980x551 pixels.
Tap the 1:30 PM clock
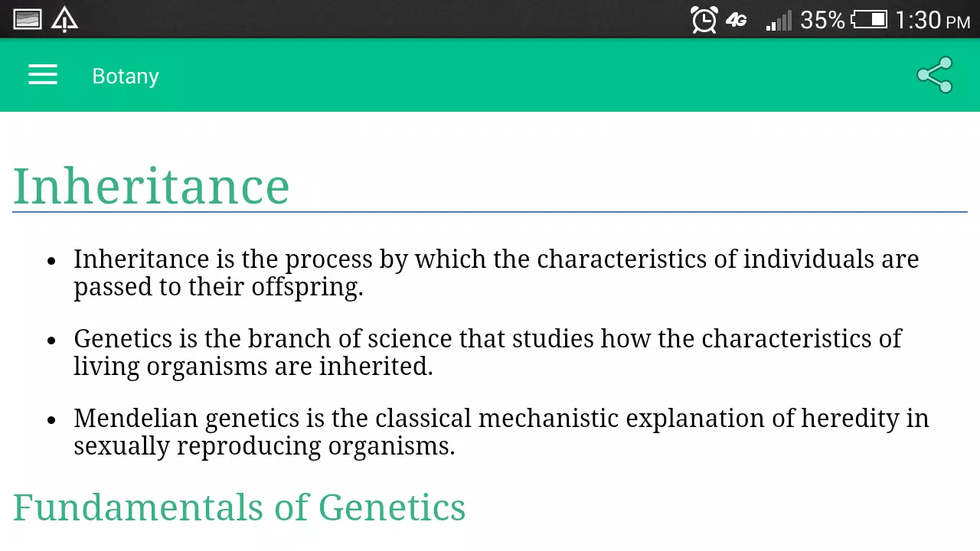point(933,21)
